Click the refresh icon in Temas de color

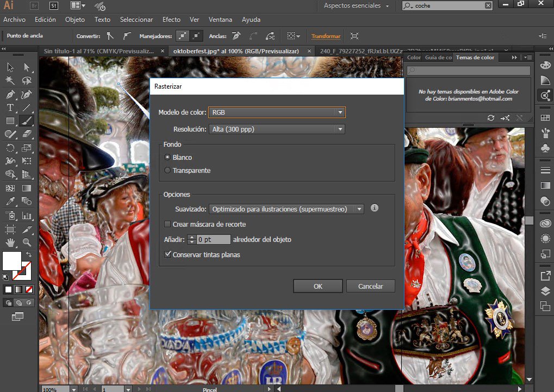491,117
